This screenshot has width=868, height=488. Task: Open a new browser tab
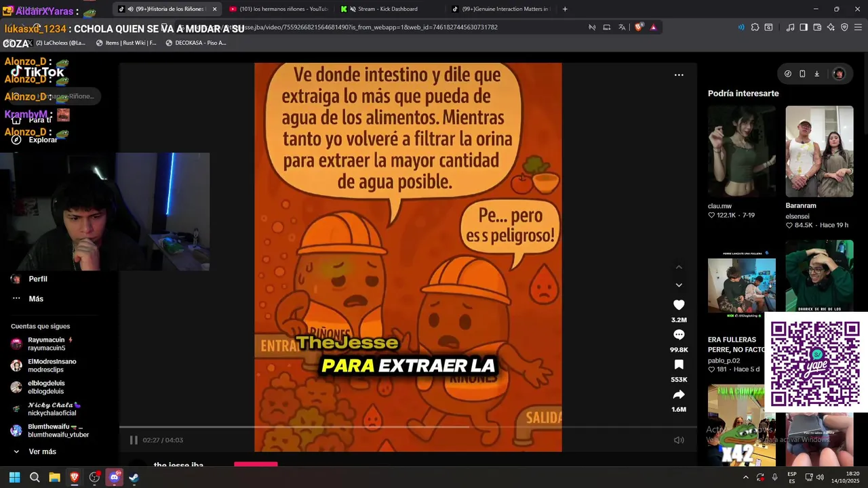(x=565, y=9)
